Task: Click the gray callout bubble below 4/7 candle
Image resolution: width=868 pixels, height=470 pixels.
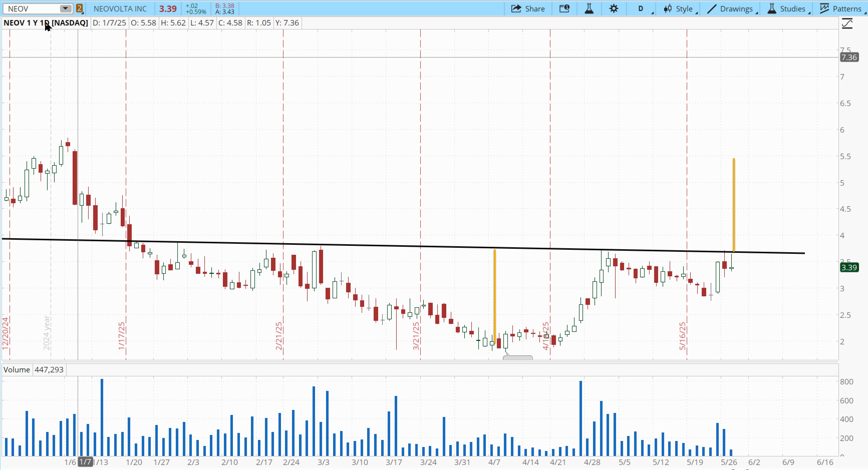Action: point(518,358)
